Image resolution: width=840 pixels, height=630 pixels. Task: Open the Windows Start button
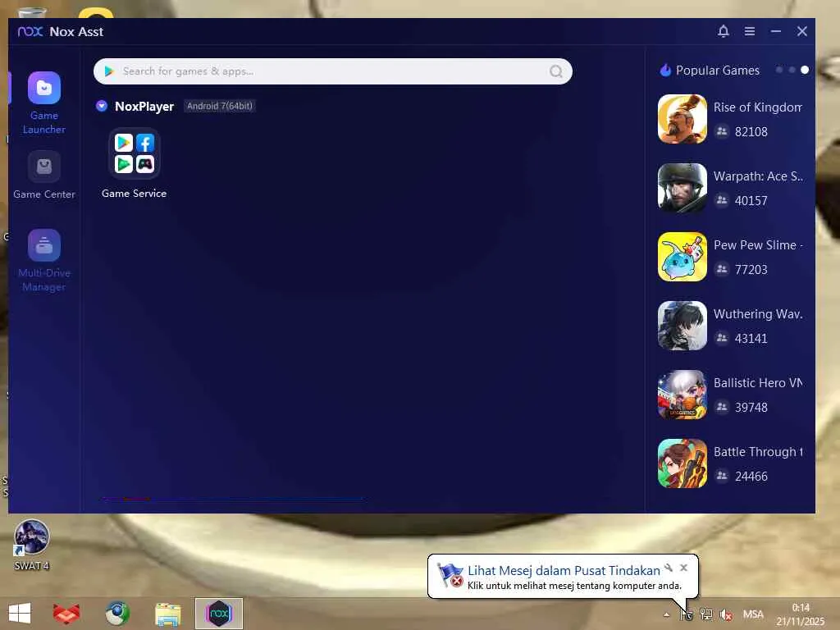20,614
